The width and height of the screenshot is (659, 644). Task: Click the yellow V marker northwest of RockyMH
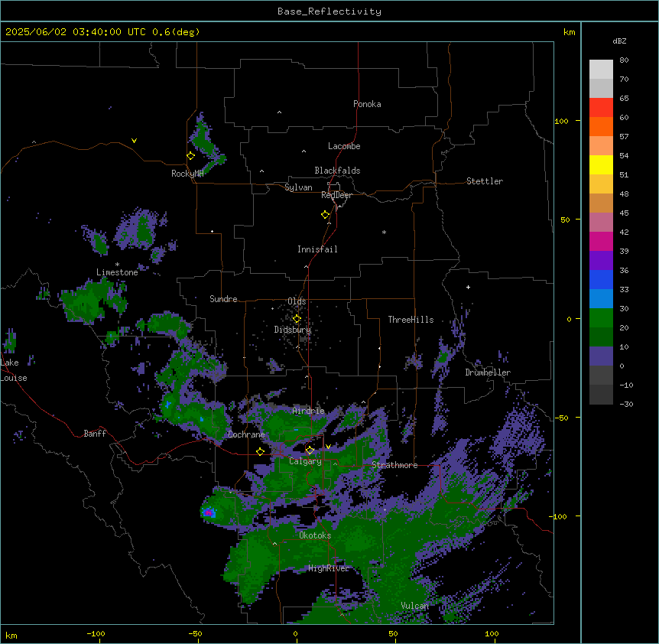[x=134, y=141]
